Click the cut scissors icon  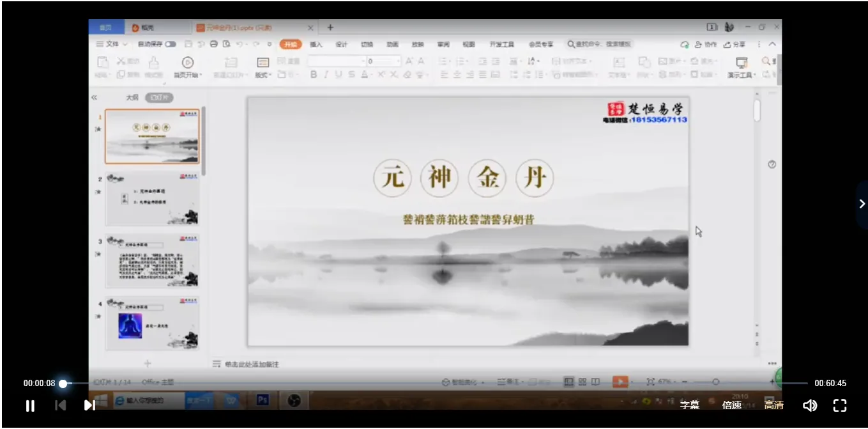click(121, 61)
